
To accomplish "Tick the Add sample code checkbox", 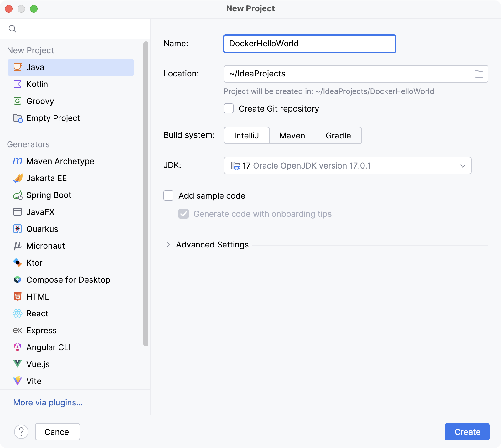I will click(168, 196).
